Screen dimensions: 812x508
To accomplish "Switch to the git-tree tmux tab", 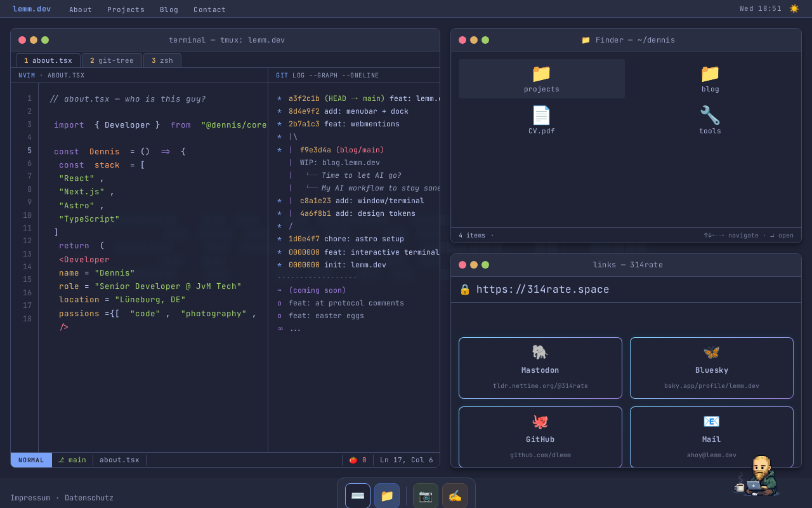I will click(x=112, y=61).
